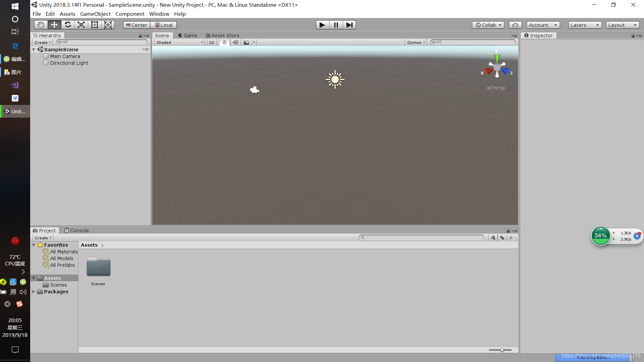Switch to the Console tab
Viewport: 644px width, 362px height.
77,231
